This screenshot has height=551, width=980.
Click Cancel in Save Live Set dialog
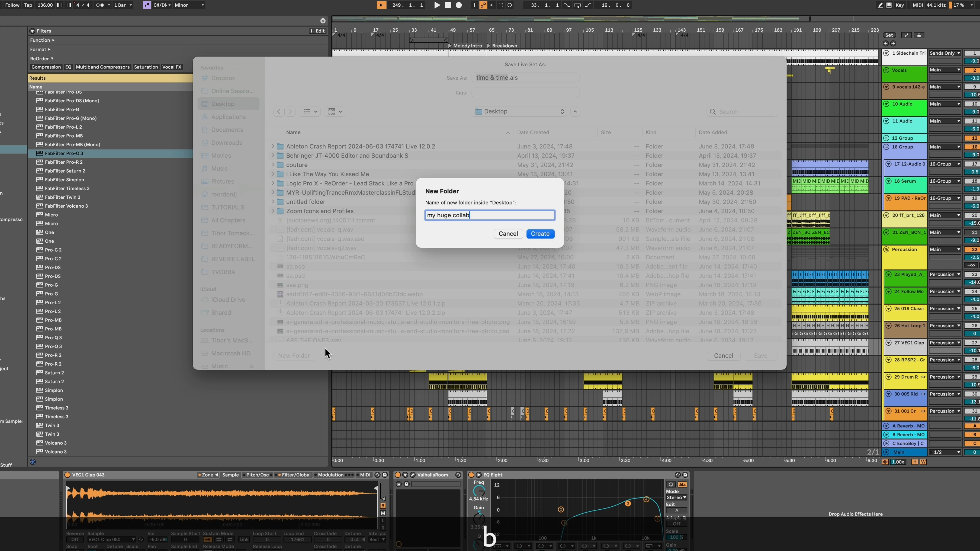[x=723, y=356]
